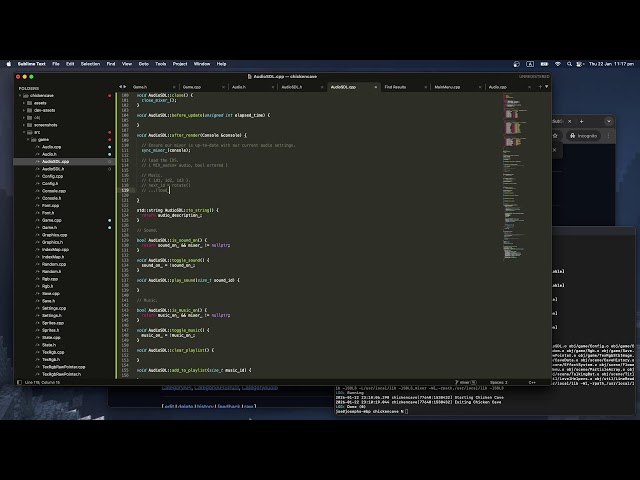Expand the screenshots folder
Viewport: 640px width, 480px height.
click(x=24, y=125)
